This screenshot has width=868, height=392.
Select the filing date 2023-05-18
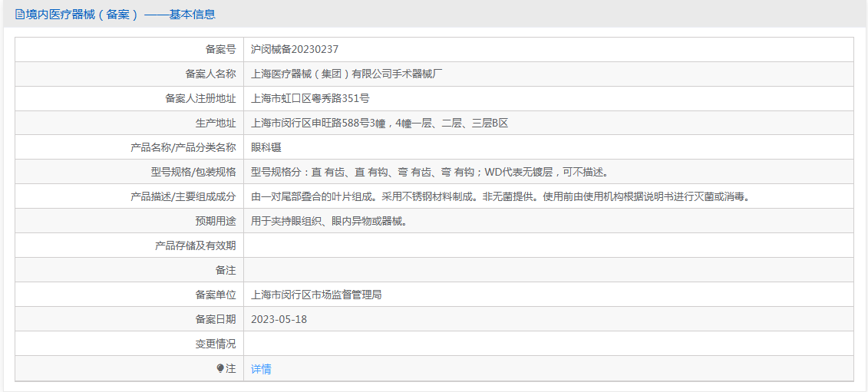(279, 319)
